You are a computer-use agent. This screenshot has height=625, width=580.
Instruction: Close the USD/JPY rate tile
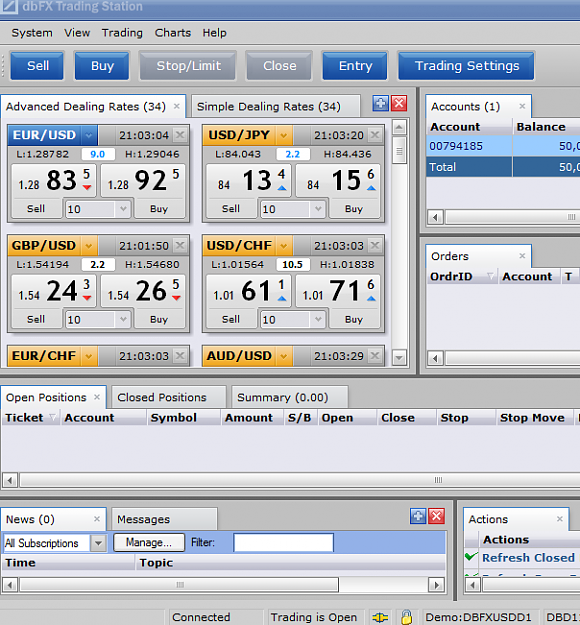click(375, 135)
